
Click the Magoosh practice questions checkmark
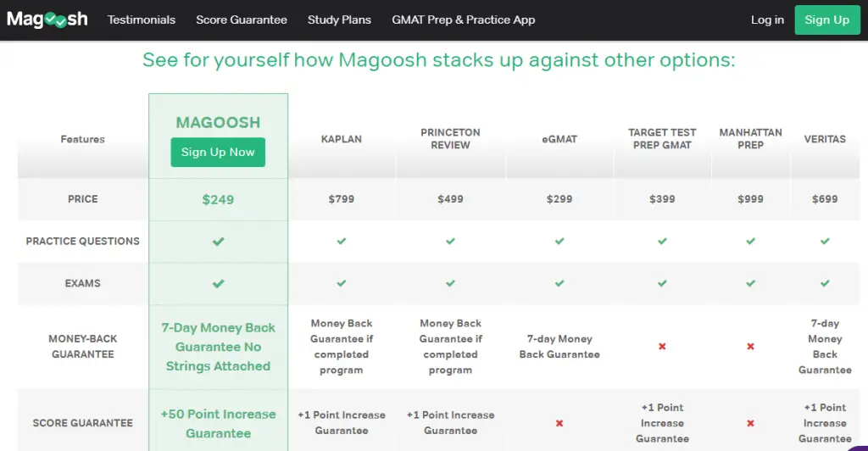(218, 242)
